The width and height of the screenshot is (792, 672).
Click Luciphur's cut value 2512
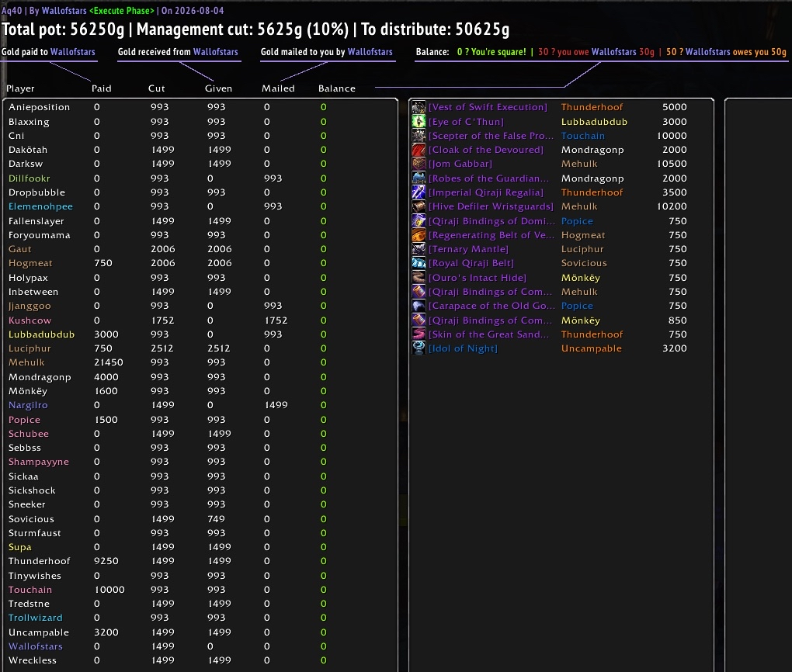tap(162, 348)
